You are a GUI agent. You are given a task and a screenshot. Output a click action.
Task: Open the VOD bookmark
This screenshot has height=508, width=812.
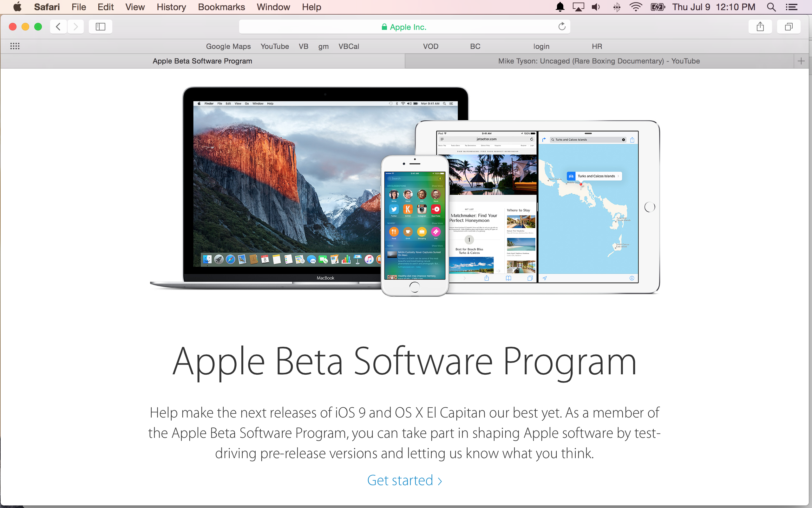(x=430, y=46)
